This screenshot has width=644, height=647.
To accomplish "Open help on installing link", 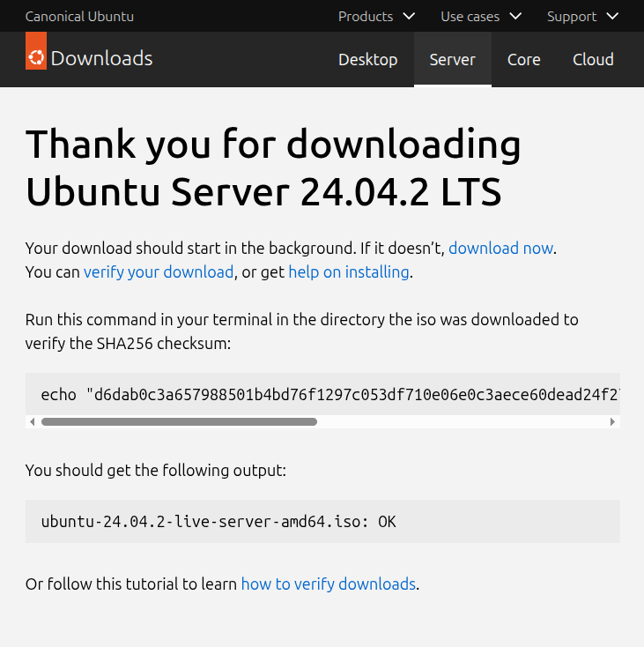I will (x=349, y=271).
